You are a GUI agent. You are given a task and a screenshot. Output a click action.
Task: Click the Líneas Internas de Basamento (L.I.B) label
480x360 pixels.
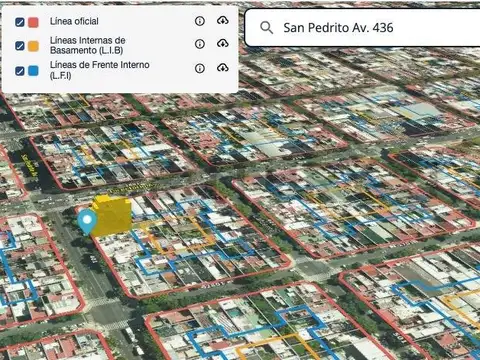[88, 45]
